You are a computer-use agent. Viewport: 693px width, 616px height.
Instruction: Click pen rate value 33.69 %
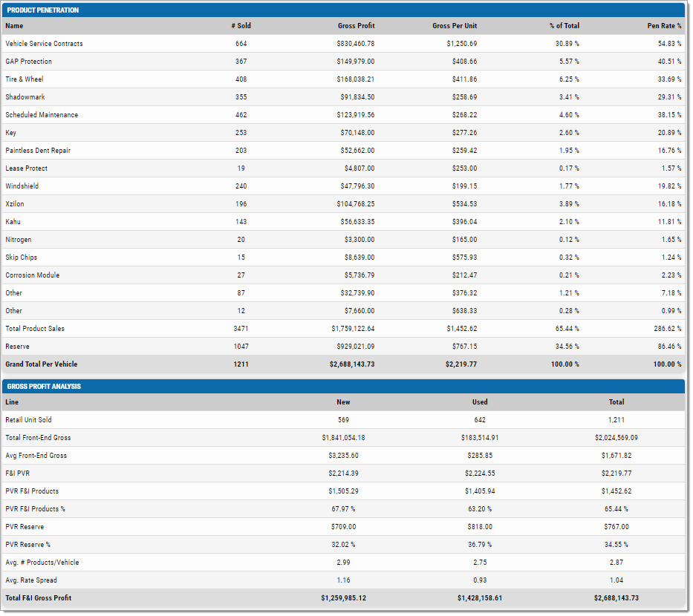(x=669, y=79)
